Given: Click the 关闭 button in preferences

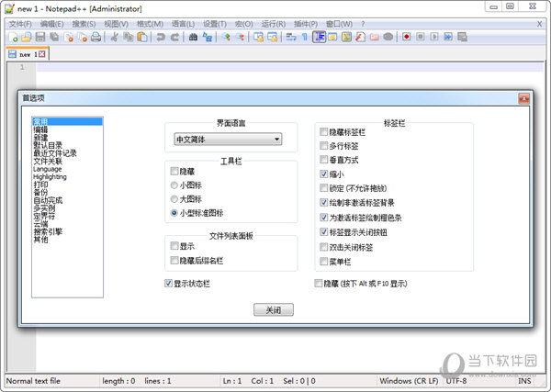Looking at the screenshot, I should pyautogui.click(x=274, y=309).
